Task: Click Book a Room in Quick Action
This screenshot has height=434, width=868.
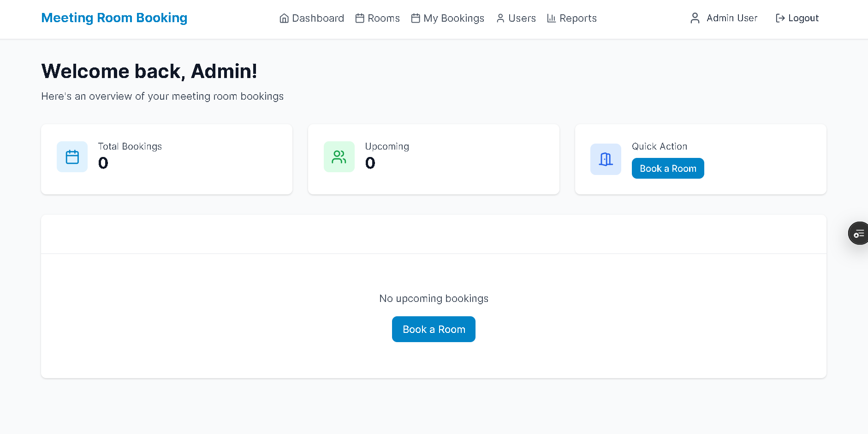Action: click(668, 169)
